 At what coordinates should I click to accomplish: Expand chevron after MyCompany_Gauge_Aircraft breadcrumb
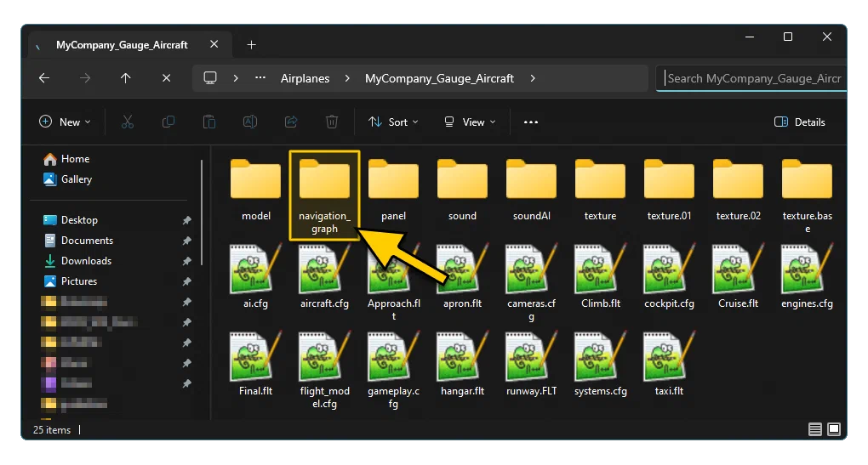click(x=533, y=78)
